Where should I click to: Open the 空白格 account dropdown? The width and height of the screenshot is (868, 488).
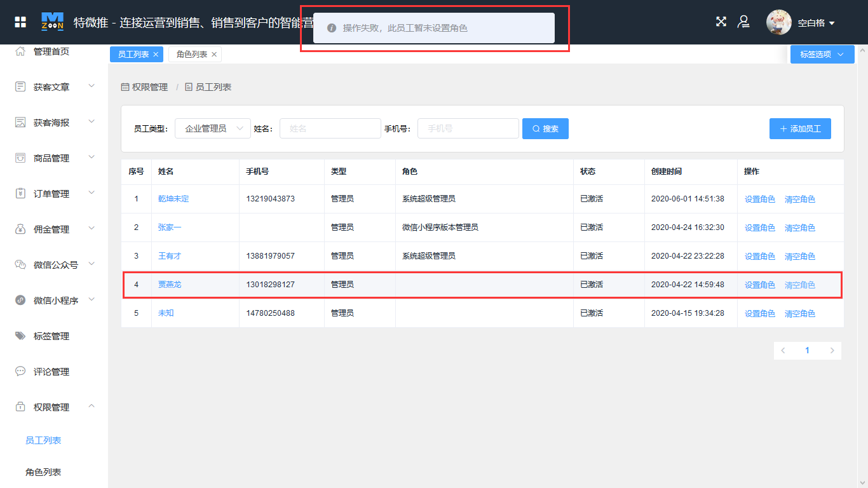click(817, 23)
